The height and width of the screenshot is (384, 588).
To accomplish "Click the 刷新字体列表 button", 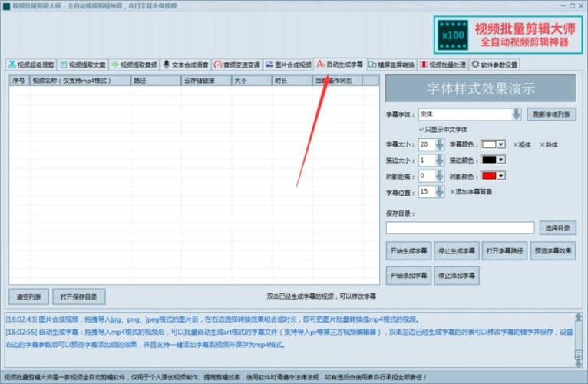I will click(551, 114).
